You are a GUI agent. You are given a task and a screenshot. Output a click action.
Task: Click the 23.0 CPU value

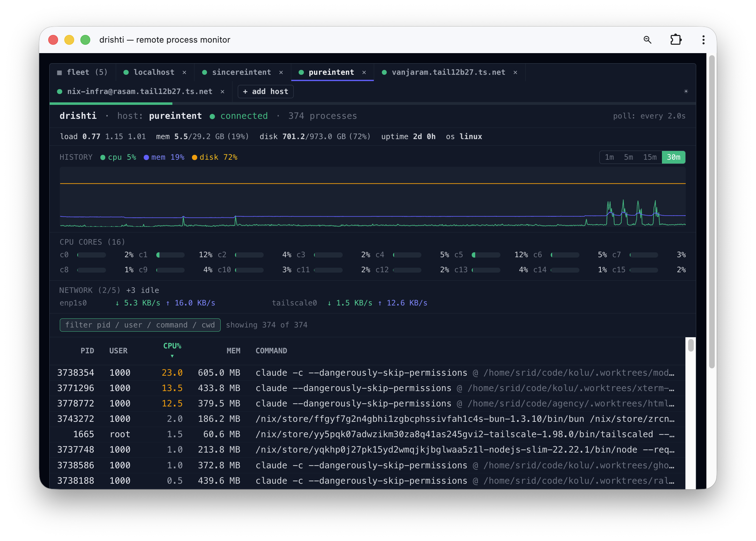(172, 373)
